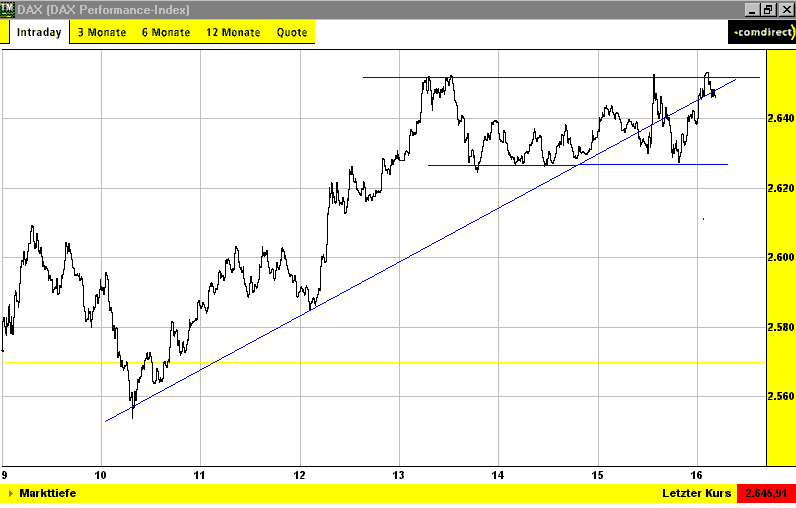
Task: Click the hour 10 time axis label
Action: 101,476
